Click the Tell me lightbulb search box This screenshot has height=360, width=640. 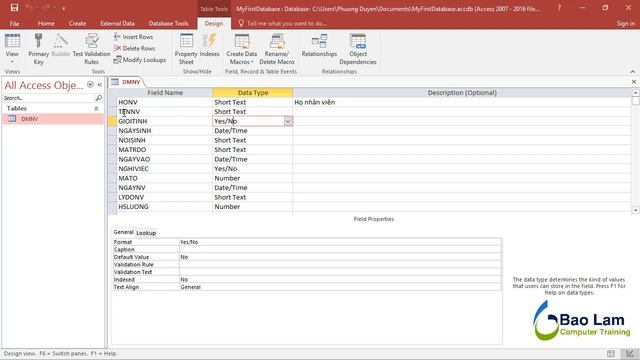click(282, 23)
